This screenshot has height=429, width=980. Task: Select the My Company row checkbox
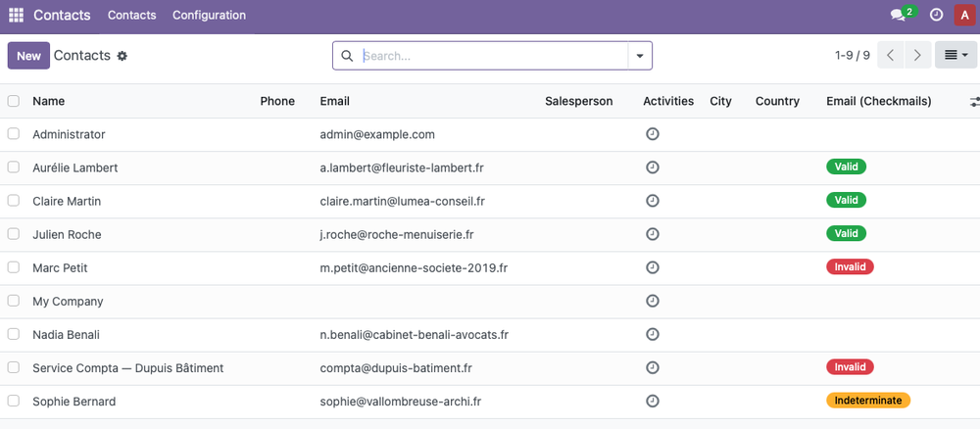(x=14, y=301)
